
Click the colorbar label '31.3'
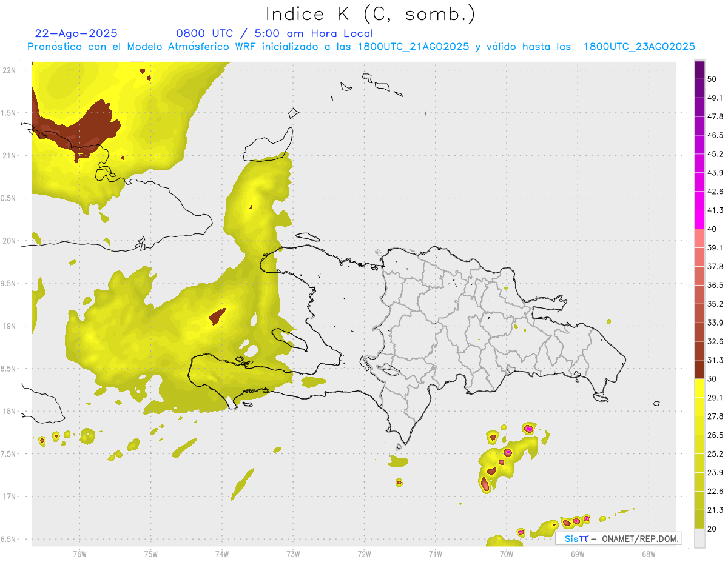tap(715, 360)
